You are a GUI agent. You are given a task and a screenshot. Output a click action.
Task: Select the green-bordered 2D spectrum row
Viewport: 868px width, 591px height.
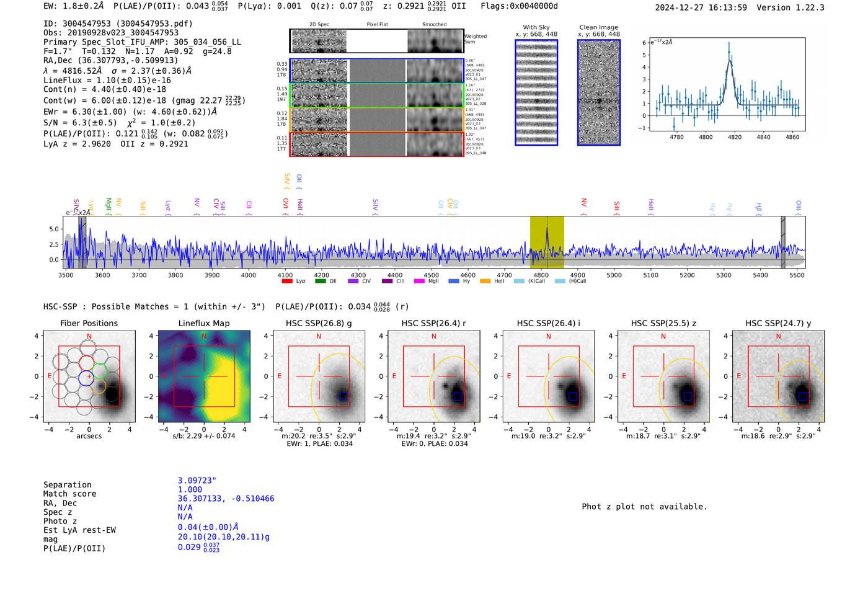click(376, 96)
